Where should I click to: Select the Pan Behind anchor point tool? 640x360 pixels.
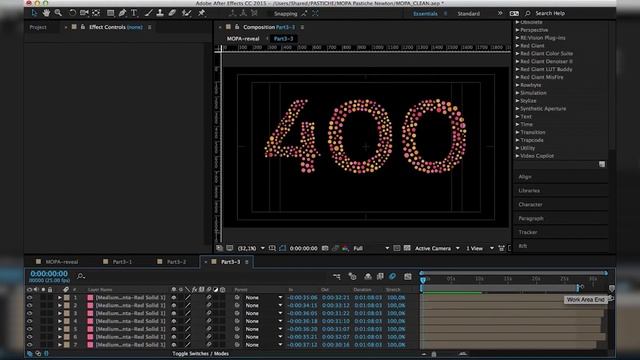(96, 13)
